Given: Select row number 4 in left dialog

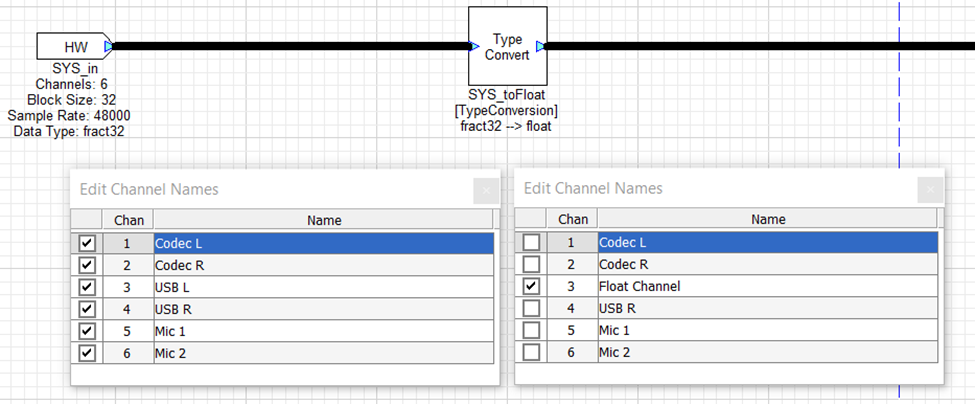Looking at the screenshot, I should [x=127, y=309].
